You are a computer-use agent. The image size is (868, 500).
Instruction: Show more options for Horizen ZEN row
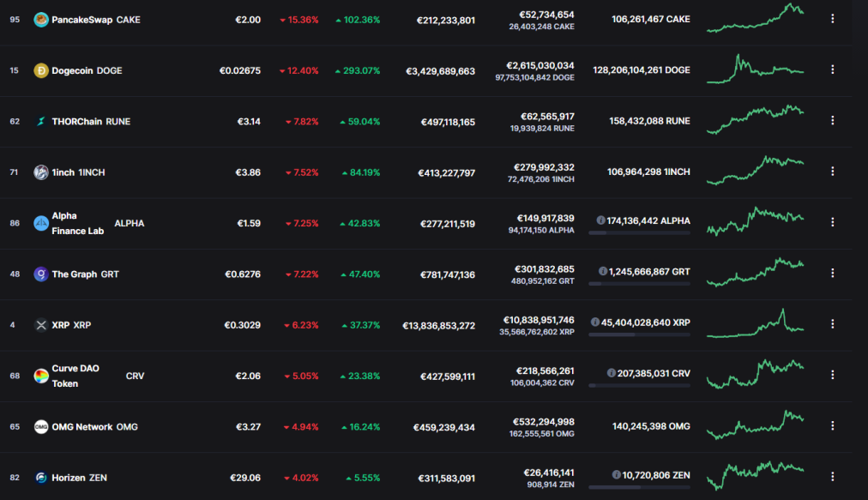(833, 477)
